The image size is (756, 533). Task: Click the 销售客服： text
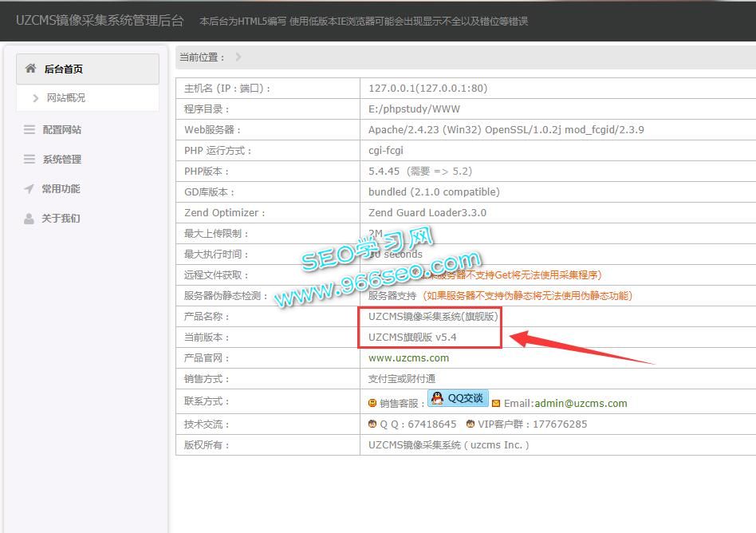pos(402,403)
